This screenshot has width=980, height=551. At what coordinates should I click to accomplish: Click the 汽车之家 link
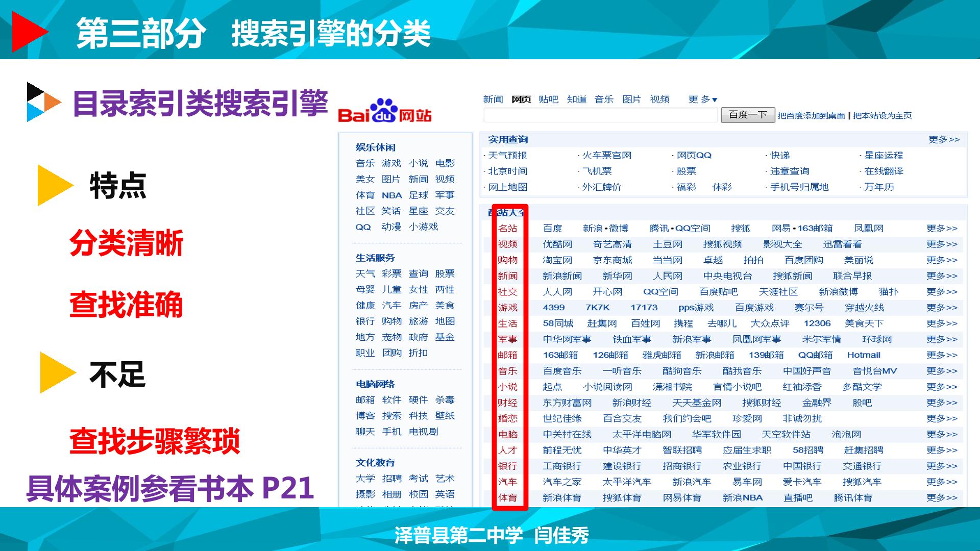(562, 482)
